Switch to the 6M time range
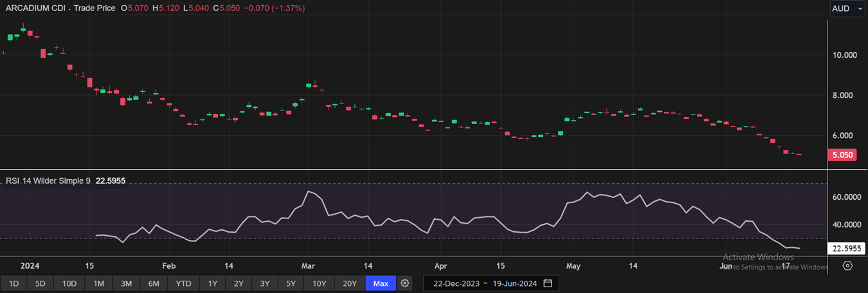Image resolution: width=868 pixels, height=293 pixels. pyautogui.click(x=154, y=283)
